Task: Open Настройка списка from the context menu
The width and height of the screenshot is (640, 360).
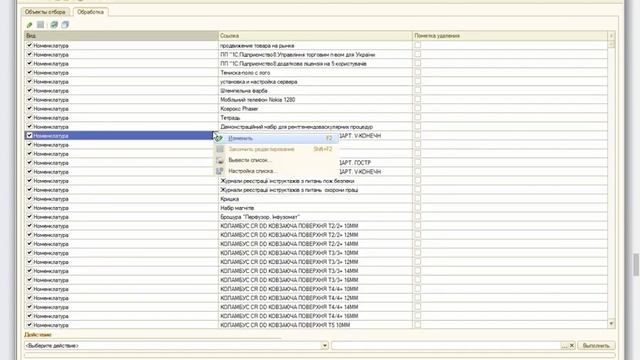Action: (277, 171)
